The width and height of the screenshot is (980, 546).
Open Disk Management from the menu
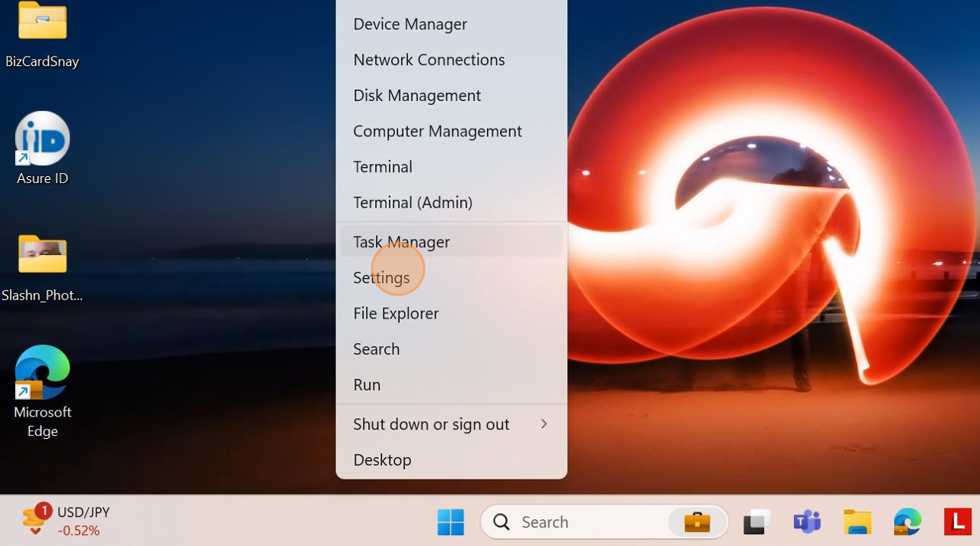[x=416, y=95]
